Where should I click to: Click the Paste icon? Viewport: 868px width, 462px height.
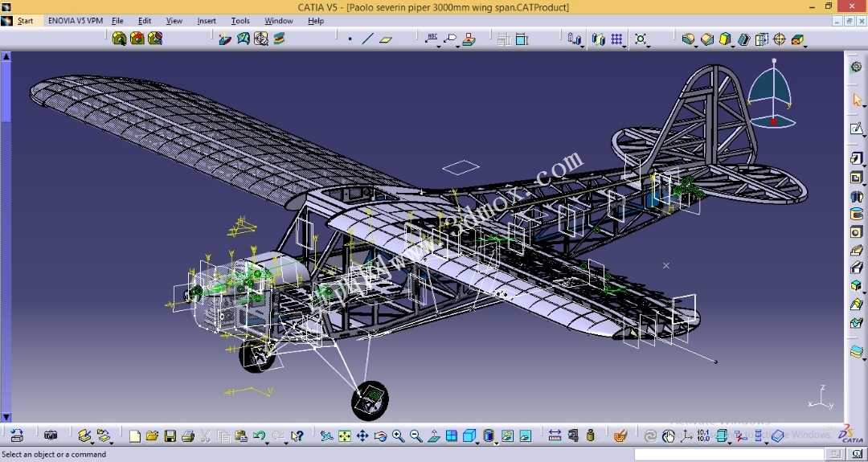(241, 436)
